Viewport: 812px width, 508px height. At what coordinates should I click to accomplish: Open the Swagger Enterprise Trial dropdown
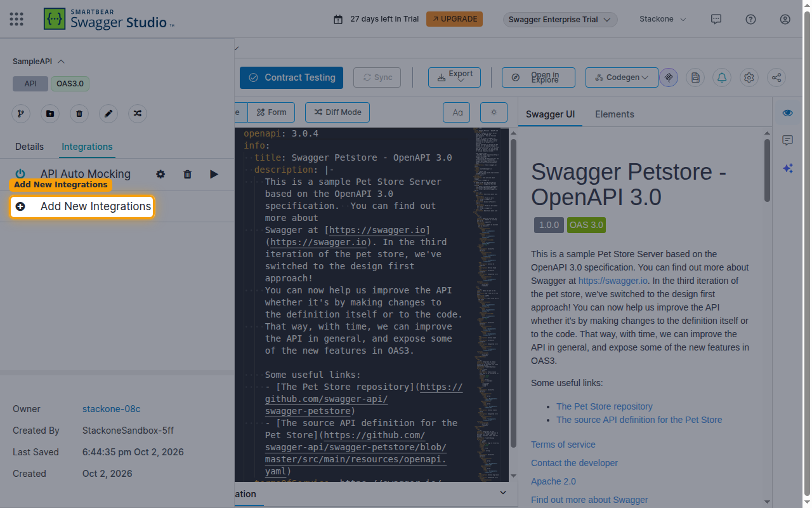(x=561, y=20)
